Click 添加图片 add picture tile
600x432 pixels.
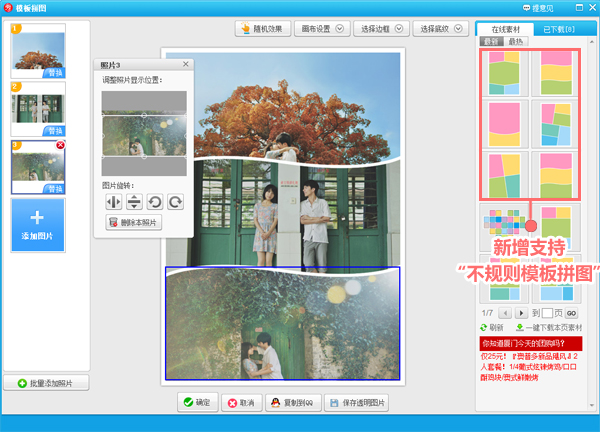(x=38, y=224)
